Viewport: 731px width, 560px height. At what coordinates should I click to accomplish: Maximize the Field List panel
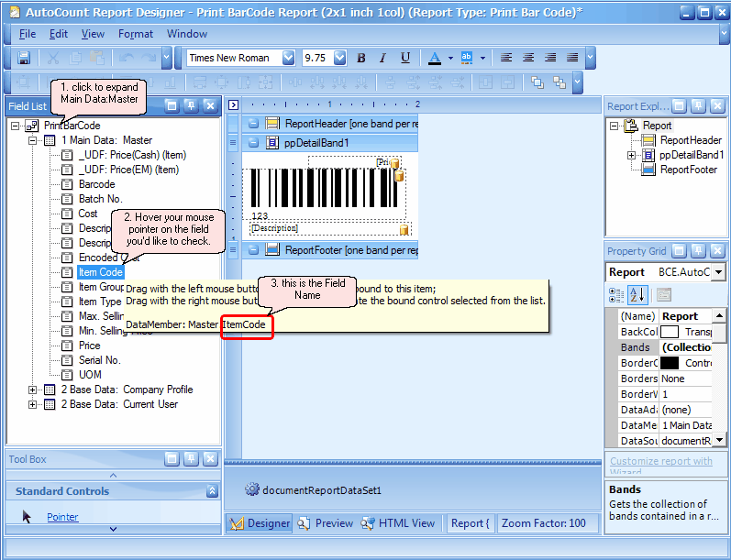pyautogui.click(x=172, y=105)
